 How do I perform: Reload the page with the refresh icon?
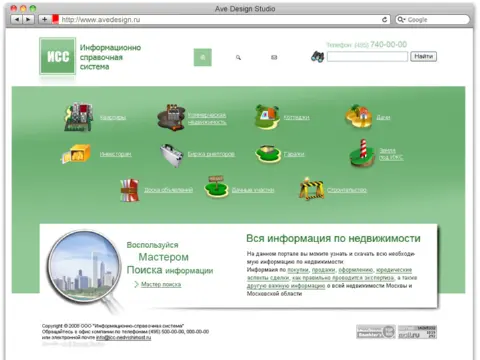[384, 19]
